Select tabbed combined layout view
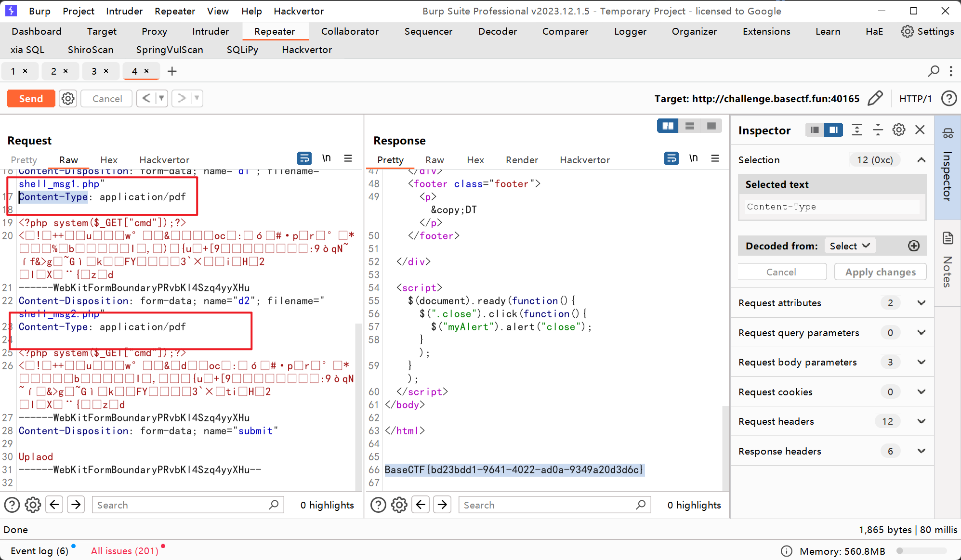The image size is (961, 560). (x=711, y=126)
